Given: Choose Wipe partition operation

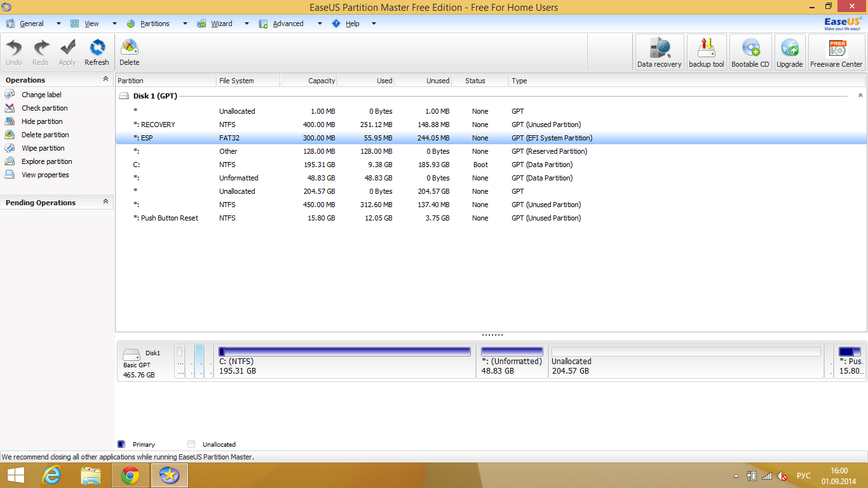Looking at the screenshot, I should [x=43, y=148].
